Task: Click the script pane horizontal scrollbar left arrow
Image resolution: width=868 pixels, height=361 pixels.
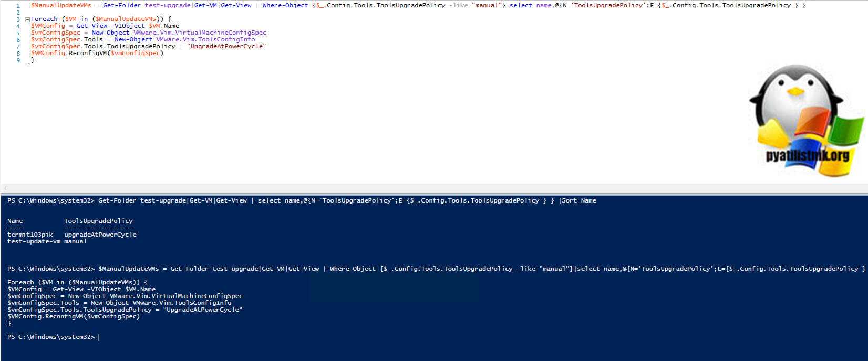Action: [x=5, y=188]
